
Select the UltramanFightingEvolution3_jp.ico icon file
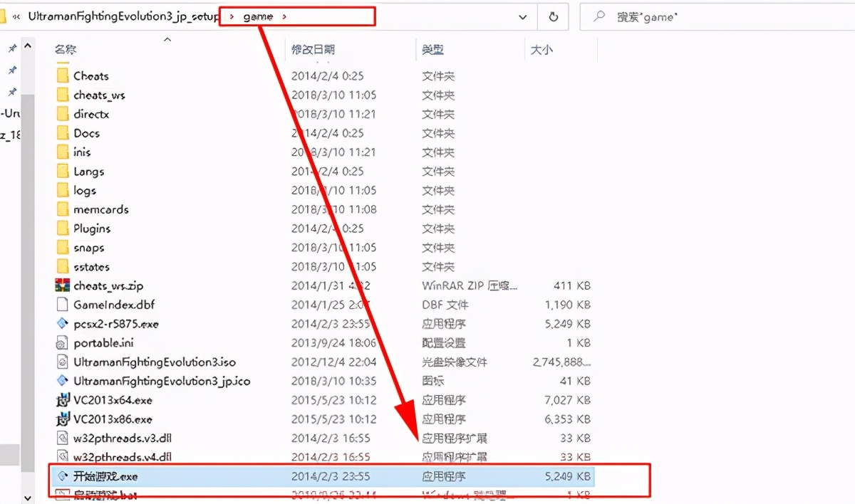62,381
